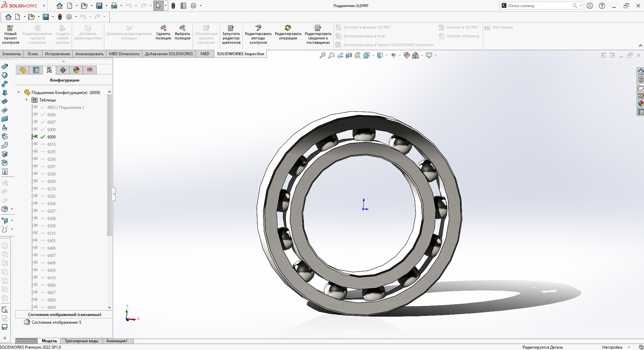
Task: Switch to Исправление tab
Action: point(58,54)
